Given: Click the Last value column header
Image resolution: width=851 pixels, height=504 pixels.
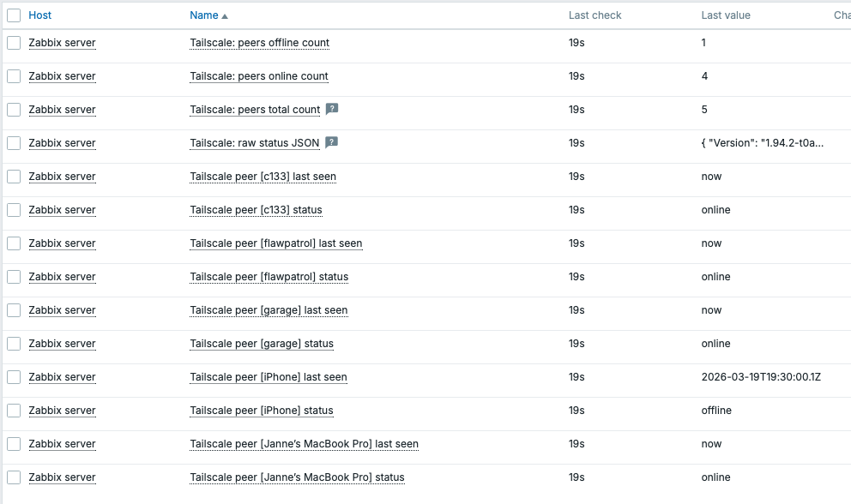Looking at the screenshot, I should pyautogui.click(x=725, y=15).
